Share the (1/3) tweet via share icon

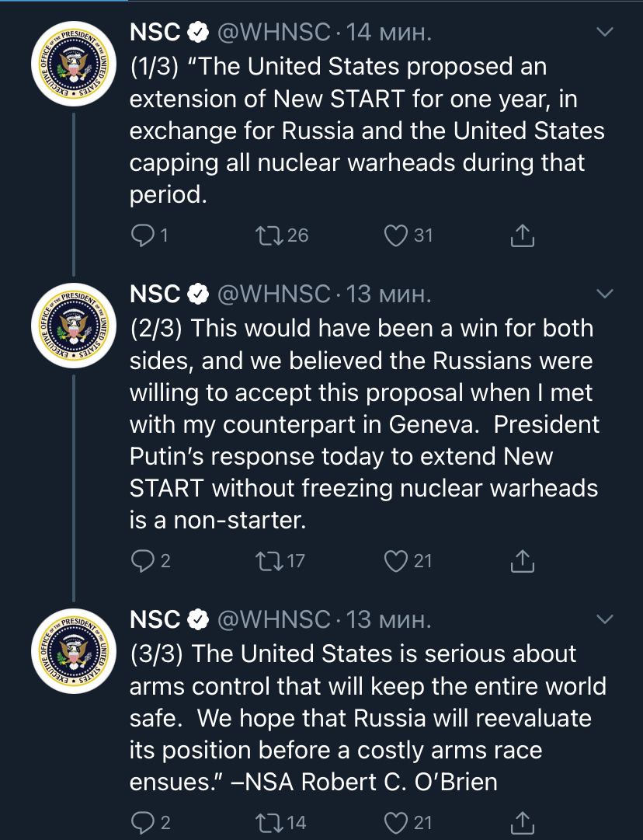click(522, 235)
